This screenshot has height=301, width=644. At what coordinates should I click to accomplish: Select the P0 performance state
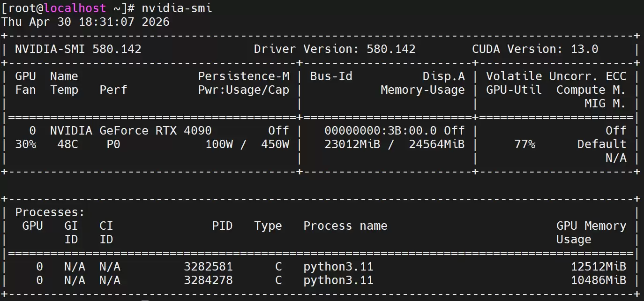tap(113, 144)
